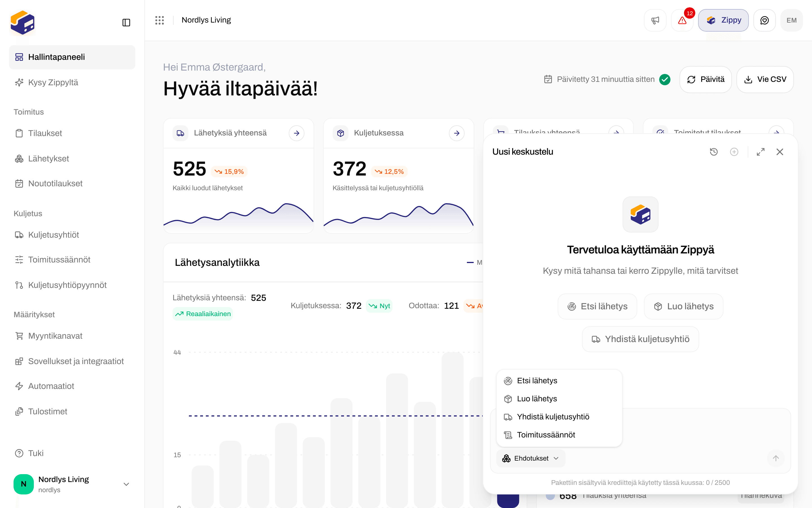Open the chat support bubble icon
Viewport: 812px width, 508px height.
click(x=764, y=20)
